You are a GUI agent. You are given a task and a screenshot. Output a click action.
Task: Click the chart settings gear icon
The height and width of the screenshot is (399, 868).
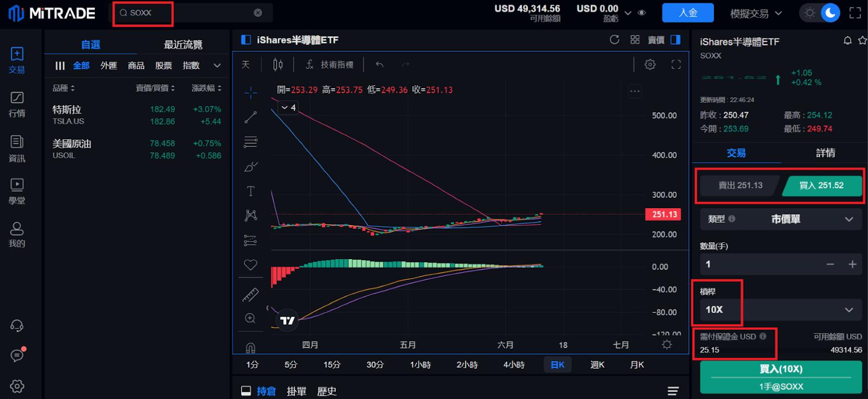click(650, 65)
